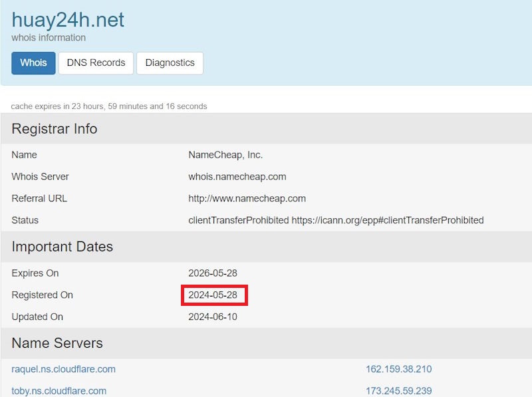
Task: Click the Important Dates section header
Action: [x=62, y=247]
